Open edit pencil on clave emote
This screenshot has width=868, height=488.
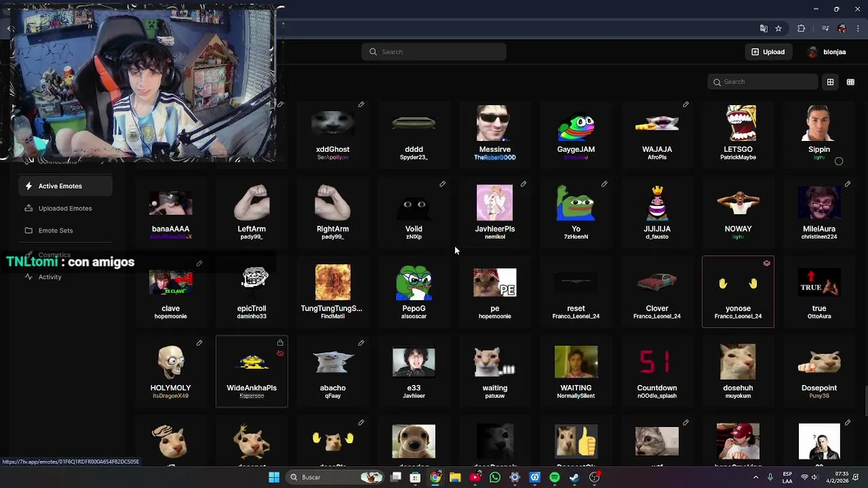click(199, 263)
